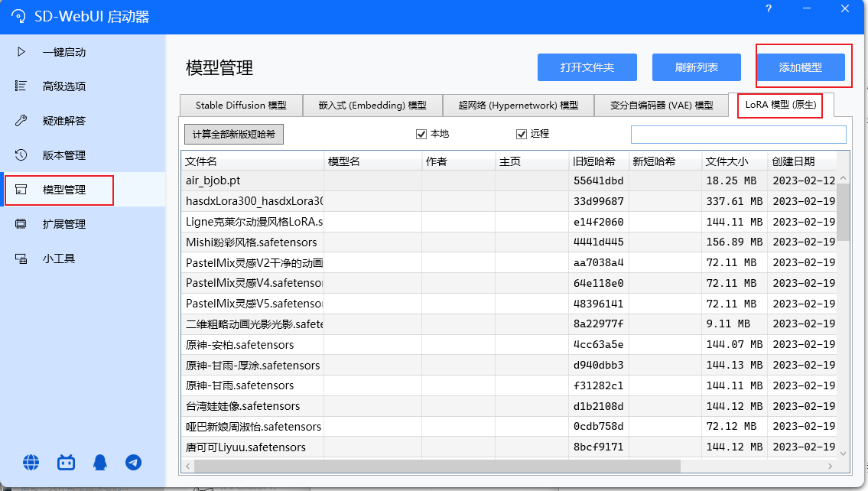Select the Mishi粉彩风格.safetensors row
Screen dimensions: 868x491
509,242
